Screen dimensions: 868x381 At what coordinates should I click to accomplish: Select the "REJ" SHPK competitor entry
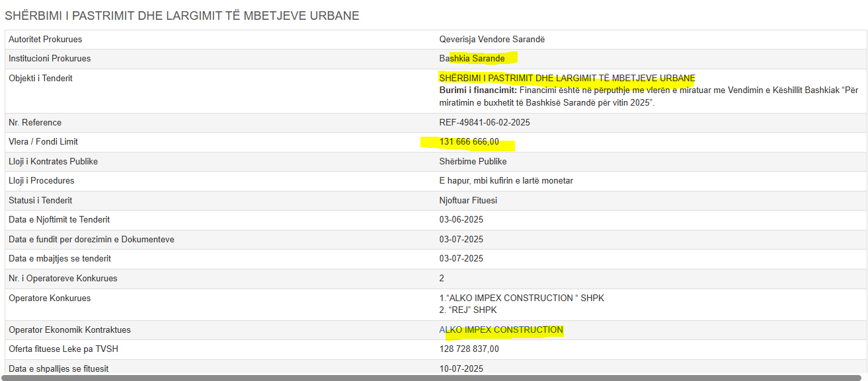click(467, 310)
